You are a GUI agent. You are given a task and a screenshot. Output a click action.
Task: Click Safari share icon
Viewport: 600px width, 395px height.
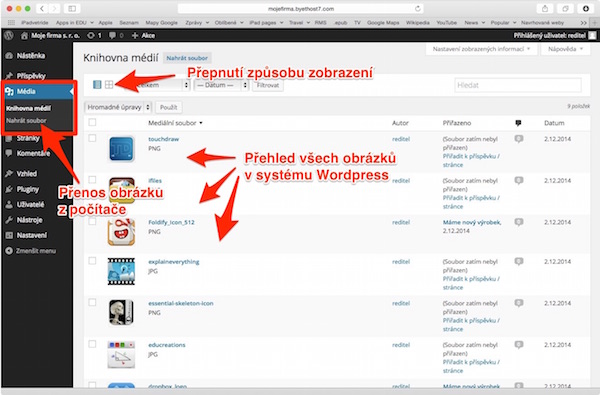pyautogui.click(x=545, y=8)
